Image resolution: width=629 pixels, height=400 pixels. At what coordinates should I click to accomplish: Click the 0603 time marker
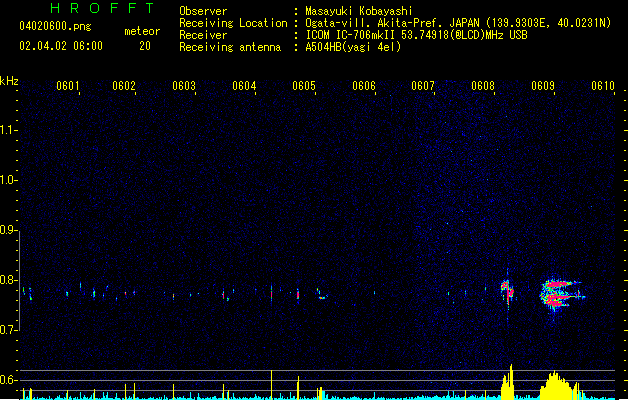pyautogui.click(x=184, y=86)
